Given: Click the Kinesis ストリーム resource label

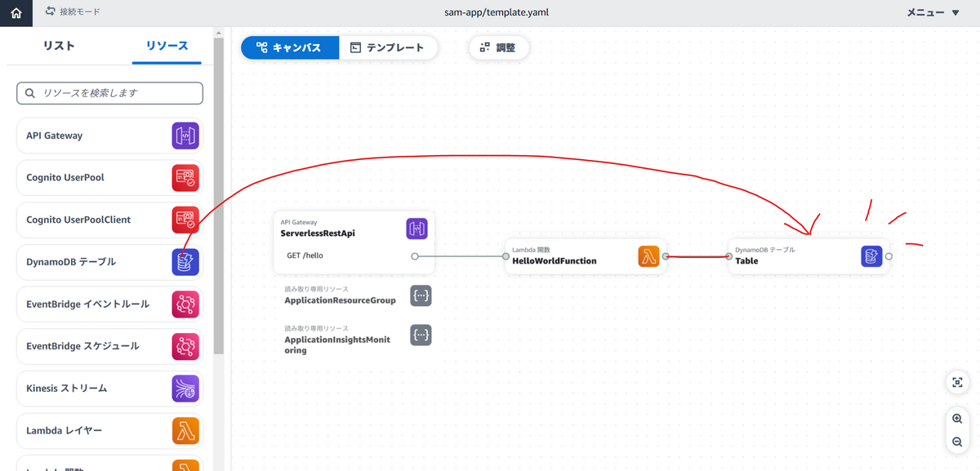Looking at the screenshot, I should click(67, 389).
